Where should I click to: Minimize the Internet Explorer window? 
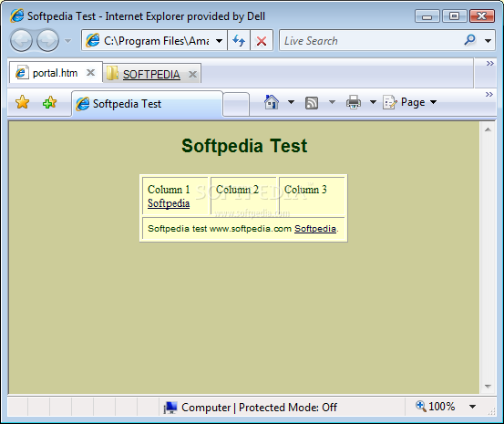(x=427, y=16)
